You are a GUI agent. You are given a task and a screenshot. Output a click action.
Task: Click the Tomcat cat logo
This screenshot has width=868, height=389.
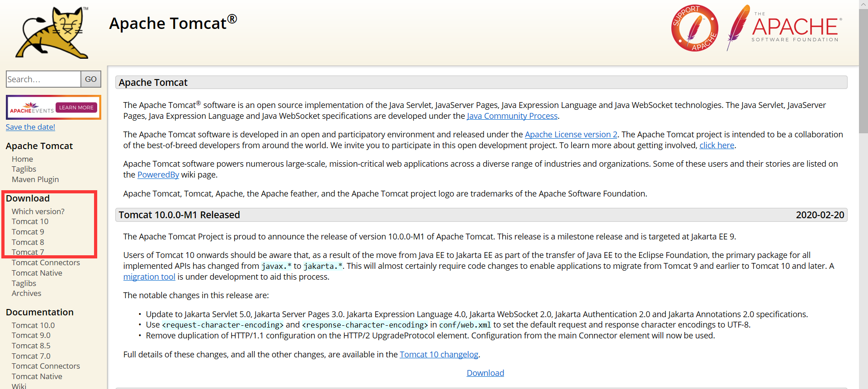coord(52,33)
